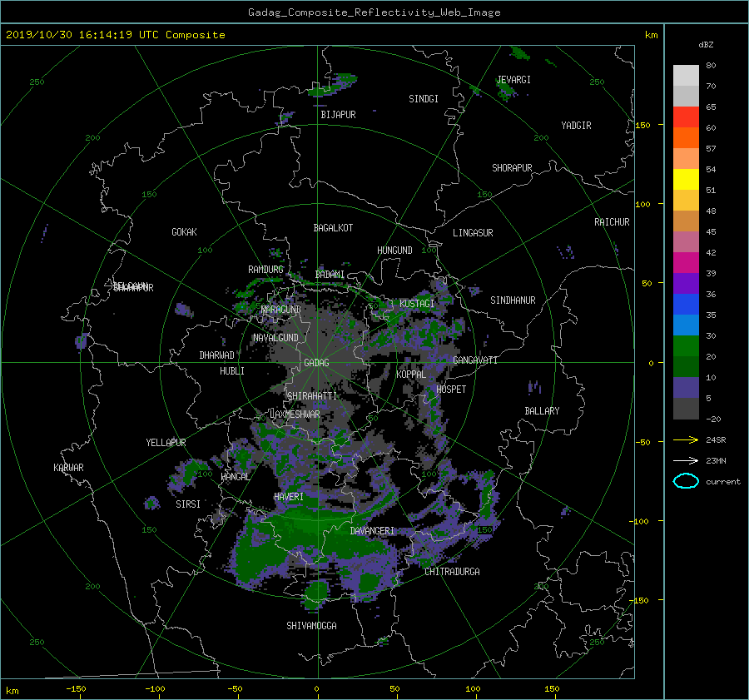Click the YADGIR city label
Viewport: 749px width, 700px height.
tap(576, 126)
